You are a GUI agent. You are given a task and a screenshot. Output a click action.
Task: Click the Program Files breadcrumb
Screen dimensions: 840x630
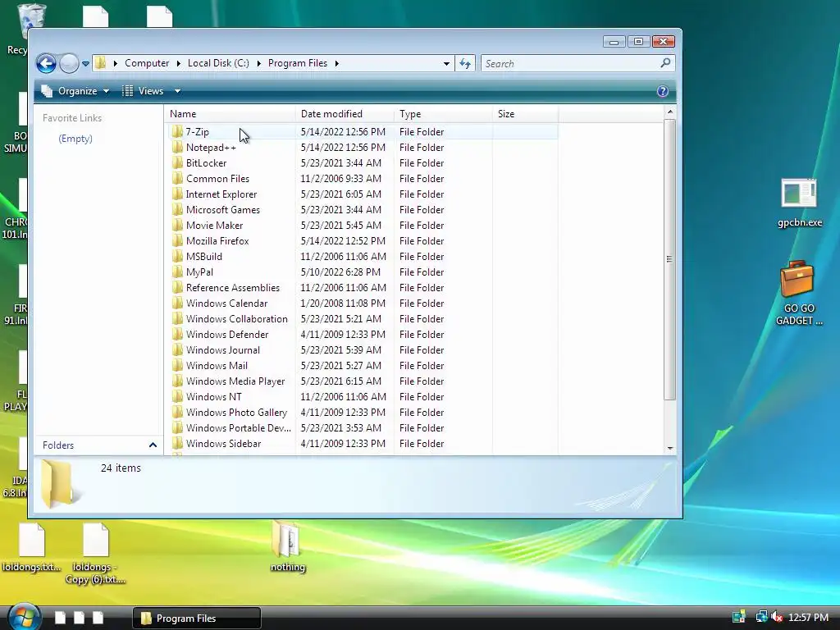click(x=297, y=63)
